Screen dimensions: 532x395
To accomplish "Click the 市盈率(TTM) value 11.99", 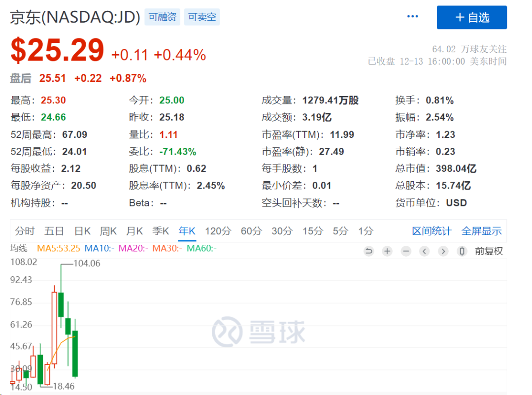I will 342,135.
